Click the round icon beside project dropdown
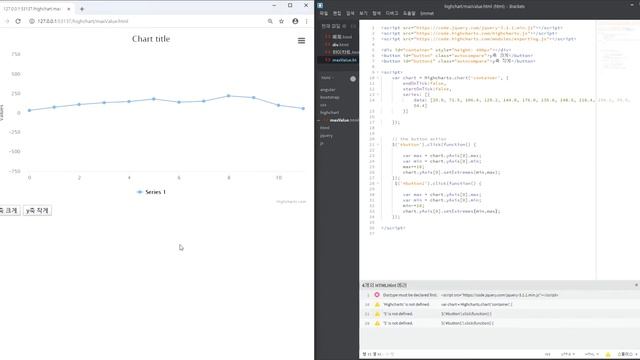This screenshot has height=360, width=640. [353, 79]
